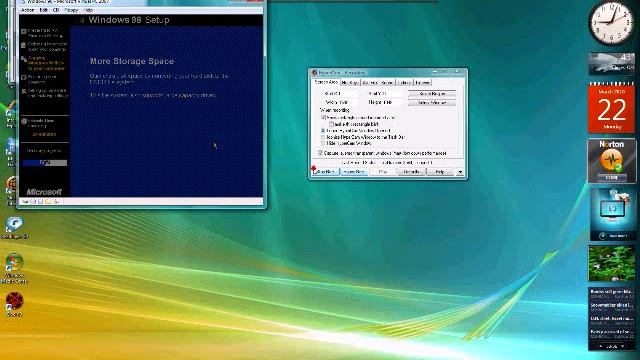Switch to HyperCam Options tab

coord(404,82)
